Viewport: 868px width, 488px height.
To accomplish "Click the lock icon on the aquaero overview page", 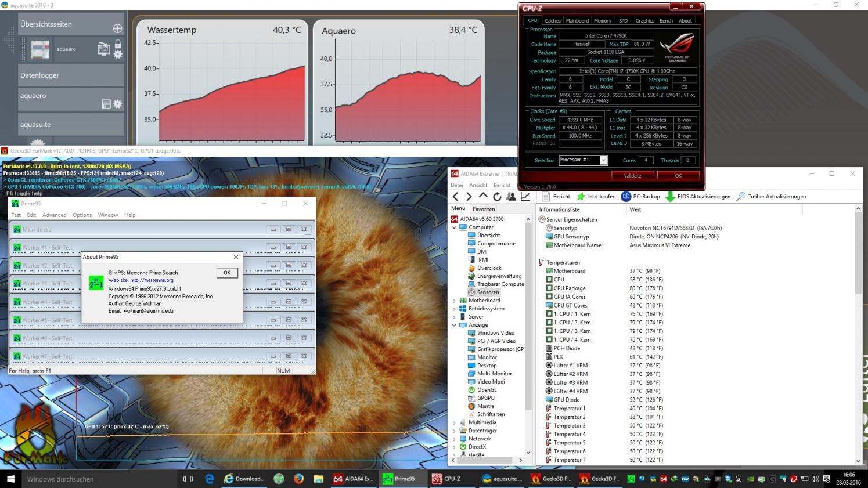I will coord(118,45).
